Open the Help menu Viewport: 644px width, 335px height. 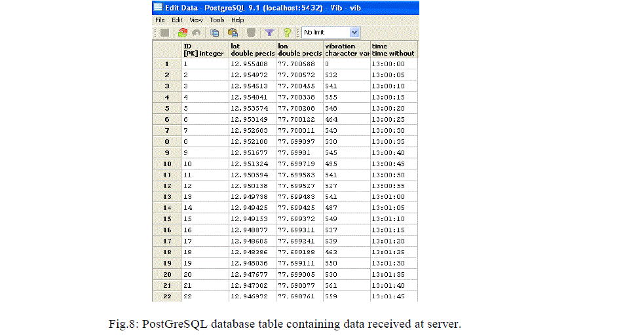tap(237, 20)
